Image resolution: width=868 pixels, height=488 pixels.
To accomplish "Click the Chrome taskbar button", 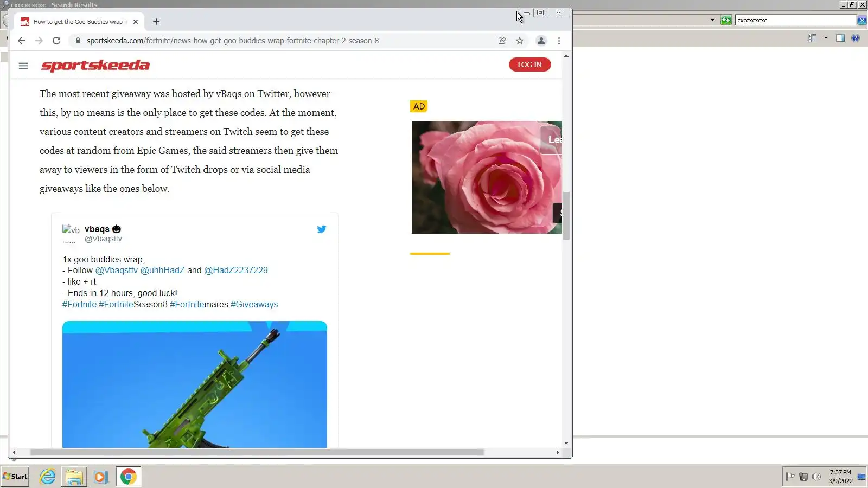I will click(129, 477).
